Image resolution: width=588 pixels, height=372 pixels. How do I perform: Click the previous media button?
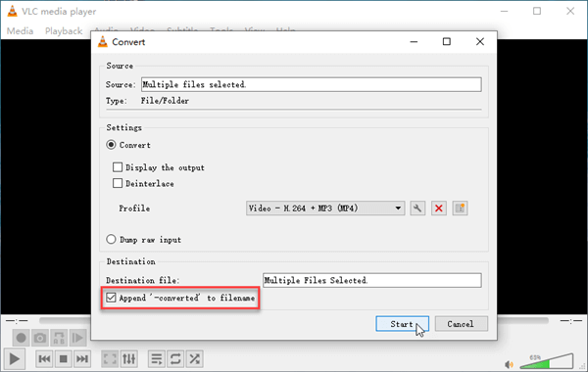tap(44, 359)
